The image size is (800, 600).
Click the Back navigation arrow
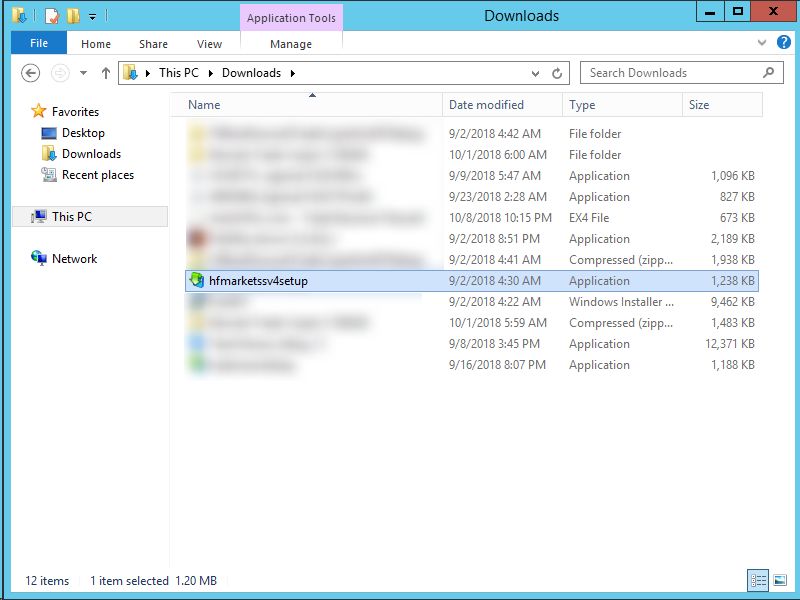coord(31,73)
